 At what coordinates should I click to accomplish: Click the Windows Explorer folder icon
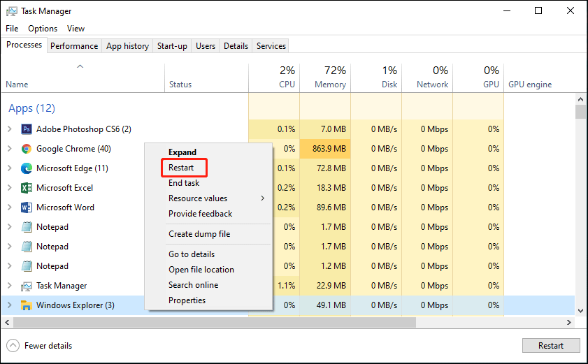tap(27, 305)
